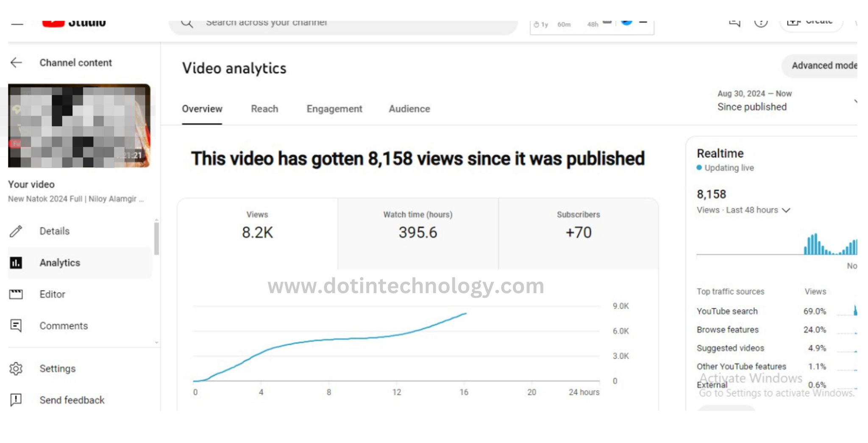The height and width of the screenshot is (443, 868).
Task: Select the Watch time (hours) card
Action: click(418, 233)
